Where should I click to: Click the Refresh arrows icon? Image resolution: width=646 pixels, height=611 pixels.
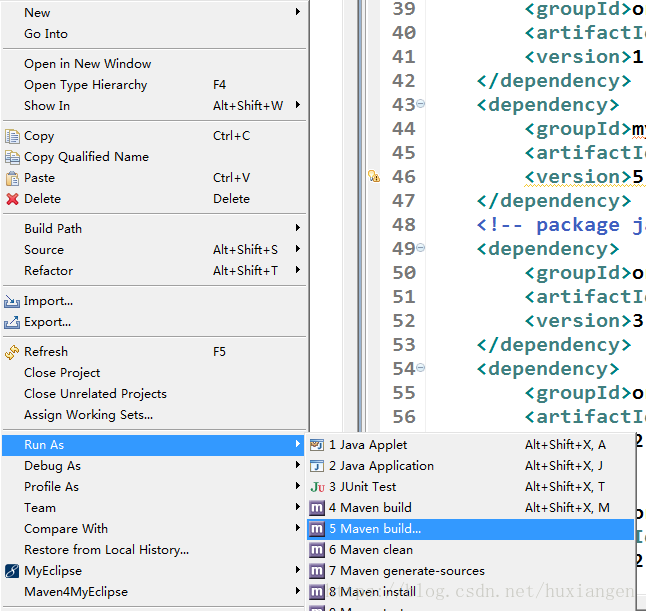pyautogui.click(x=12, y=352)
